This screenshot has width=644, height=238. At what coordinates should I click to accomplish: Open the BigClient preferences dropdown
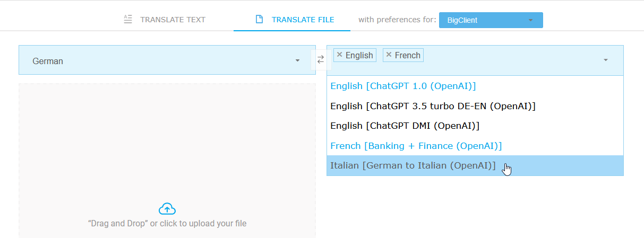point(491,20)
